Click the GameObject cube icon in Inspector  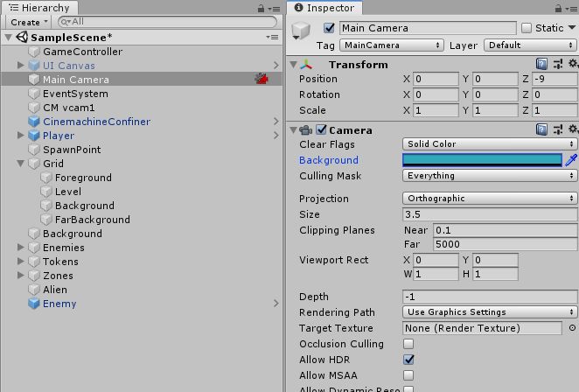pos(302,31)
